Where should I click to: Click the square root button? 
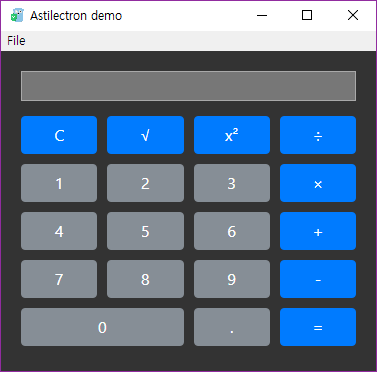pos(145,135)
